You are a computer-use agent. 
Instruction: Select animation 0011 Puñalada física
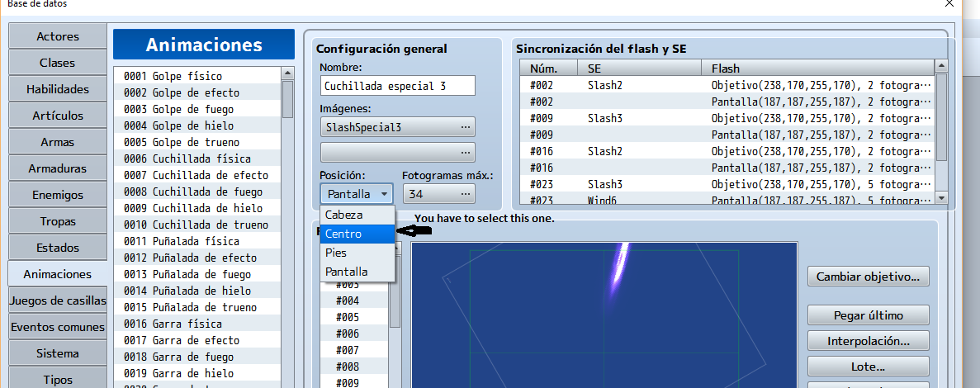[197, 241]
